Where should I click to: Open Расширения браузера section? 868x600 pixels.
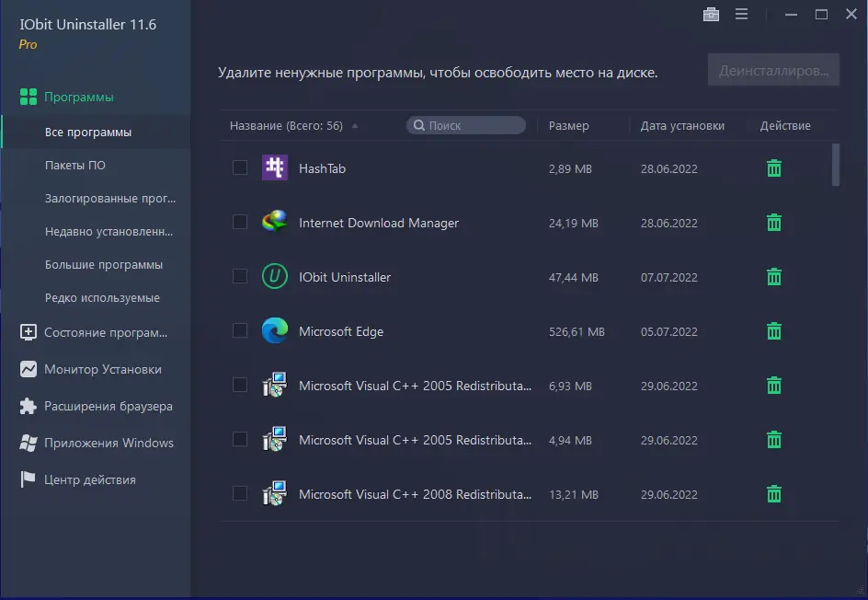108,406
